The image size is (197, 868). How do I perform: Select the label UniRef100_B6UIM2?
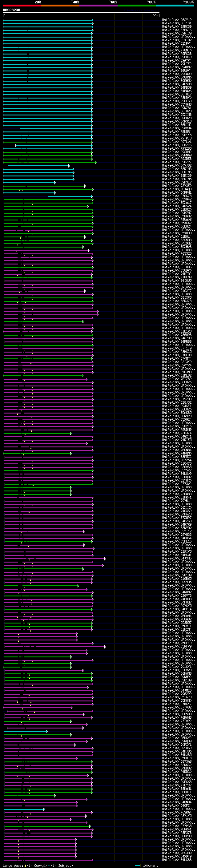click(177, 125)
